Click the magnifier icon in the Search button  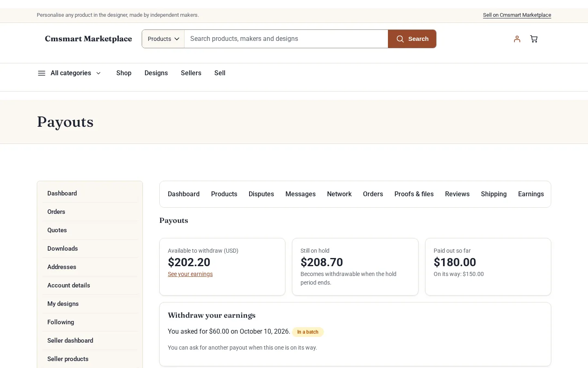[x=400, y=39]
